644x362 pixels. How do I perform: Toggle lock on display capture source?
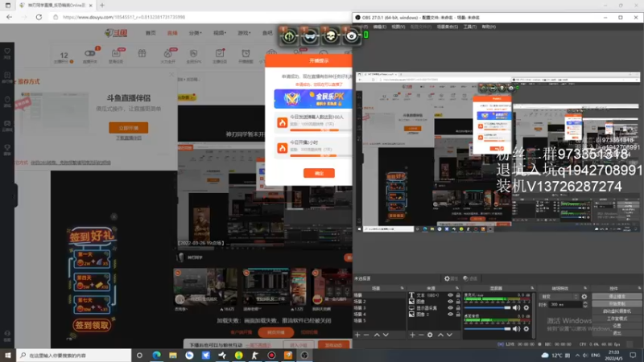(x=458, y=308)
